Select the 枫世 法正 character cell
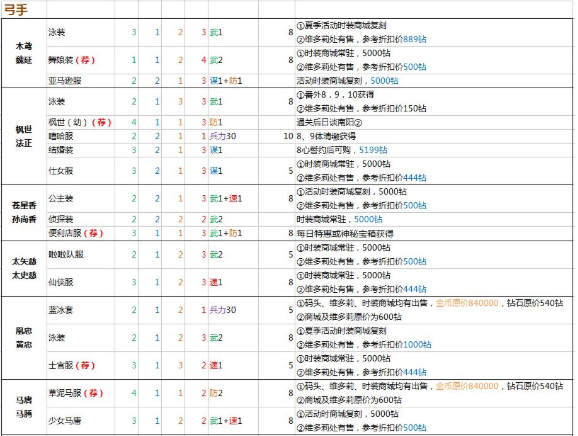Screen dimensions: 578x436 [x=24, y=136]
